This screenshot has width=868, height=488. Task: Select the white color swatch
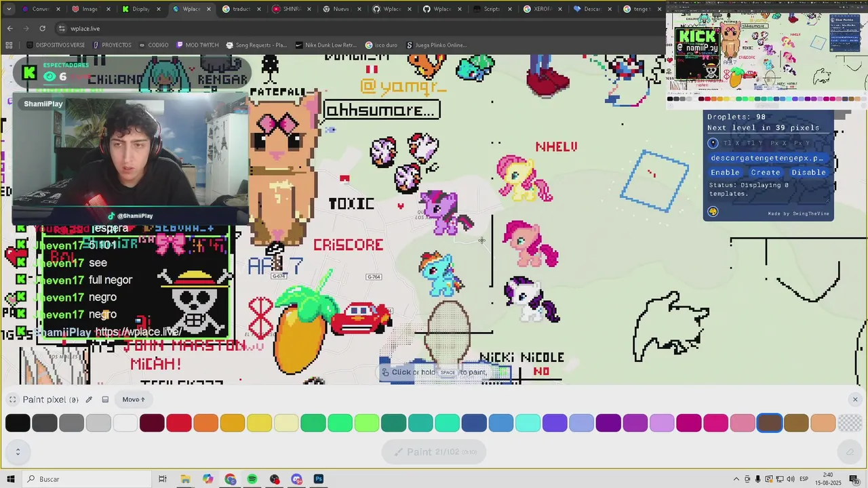click(125, 424)
